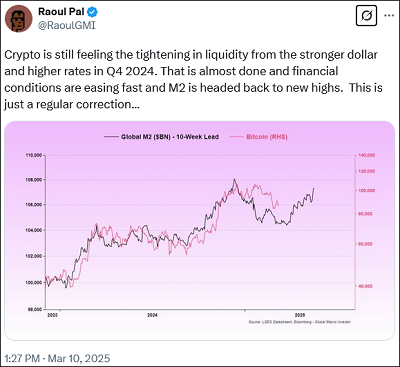Screen dimensions: 400x367
Task: Click the Bitcoin (RHS) legend label
Action: (x=267, y=137)
